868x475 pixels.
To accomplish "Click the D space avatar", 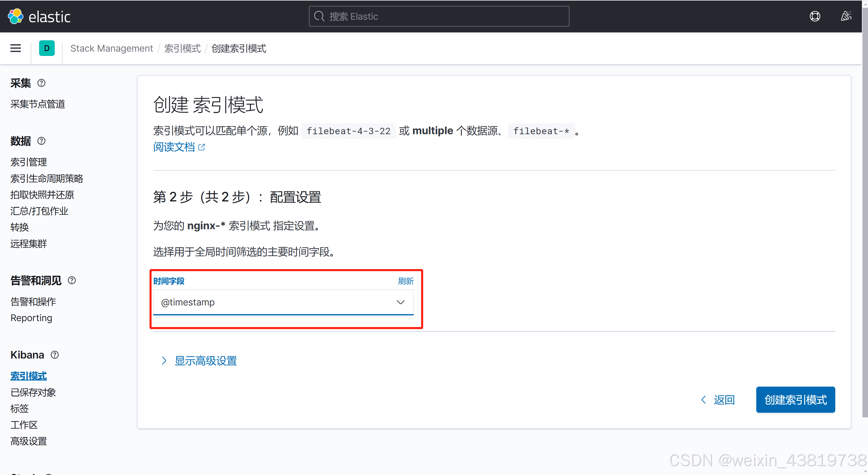I will [x=47, y=48].
